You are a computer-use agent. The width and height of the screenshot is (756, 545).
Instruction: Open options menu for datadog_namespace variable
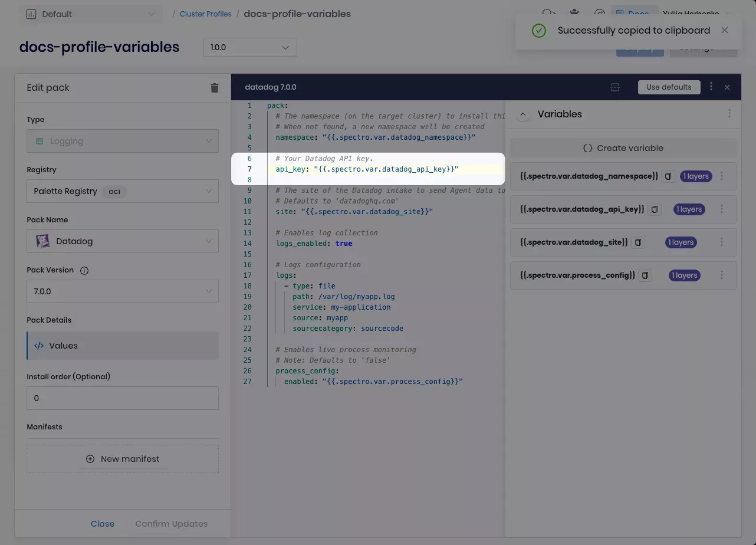[722, 176]
